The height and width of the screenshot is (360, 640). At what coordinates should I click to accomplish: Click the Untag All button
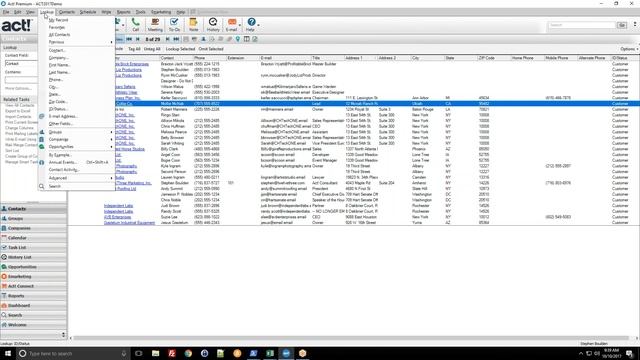pyautogui.click(x=152, y=49)
